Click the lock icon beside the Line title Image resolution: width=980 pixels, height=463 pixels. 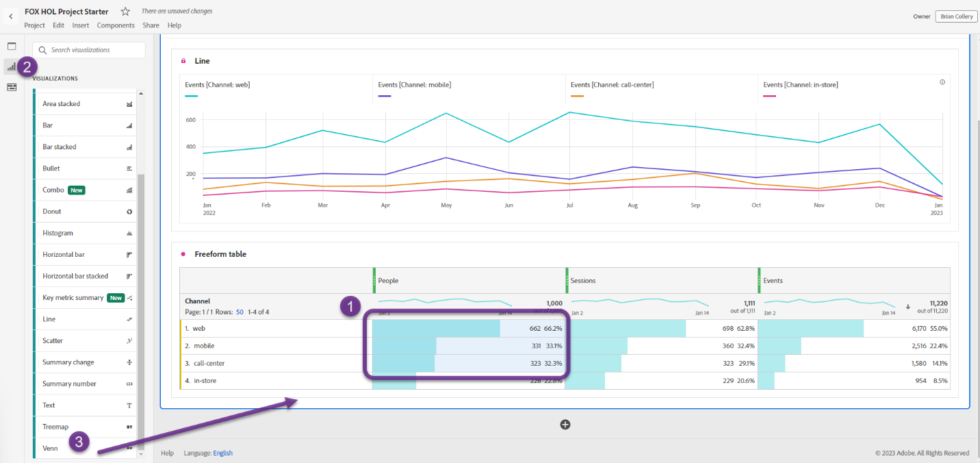pos(183,61)
